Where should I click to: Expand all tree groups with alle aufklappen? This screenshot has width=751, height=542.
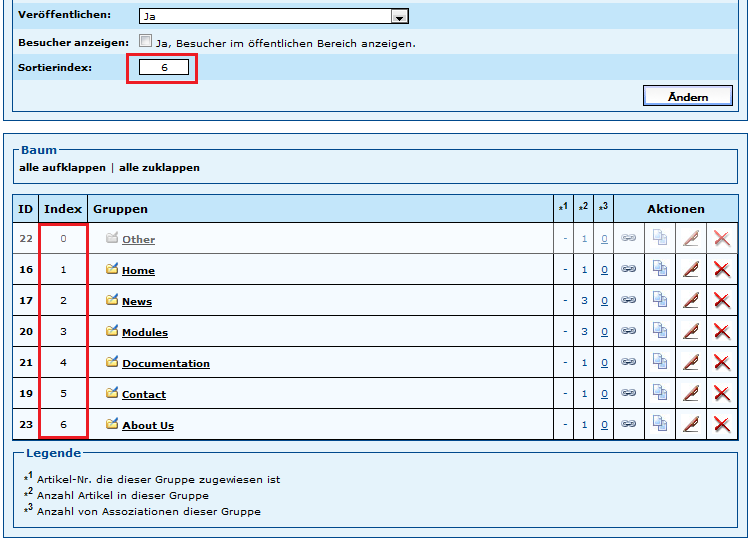62,168
